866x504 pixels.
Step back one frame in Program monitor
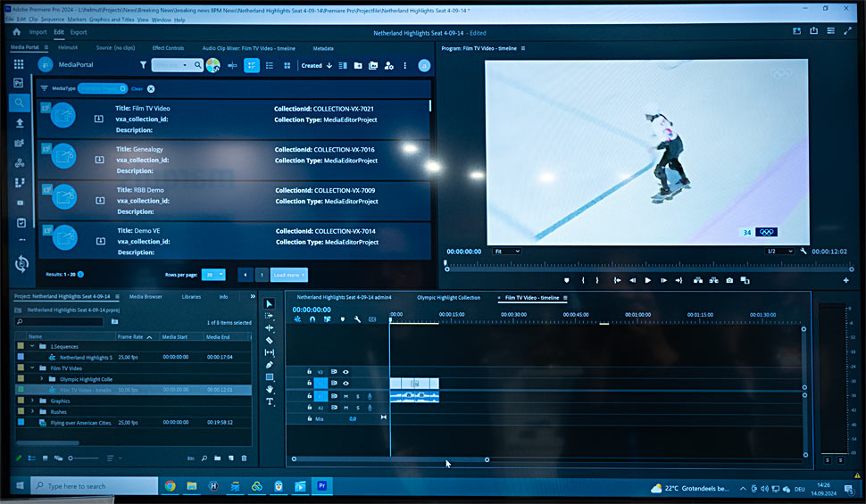click(633, 280)
